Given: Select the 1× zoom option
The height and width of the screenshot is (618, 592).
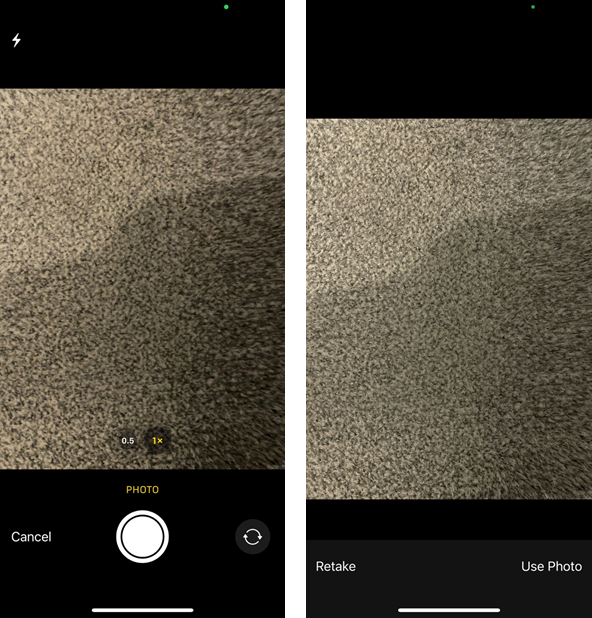Looking at the screenshot, I should (x=157, y=441).
